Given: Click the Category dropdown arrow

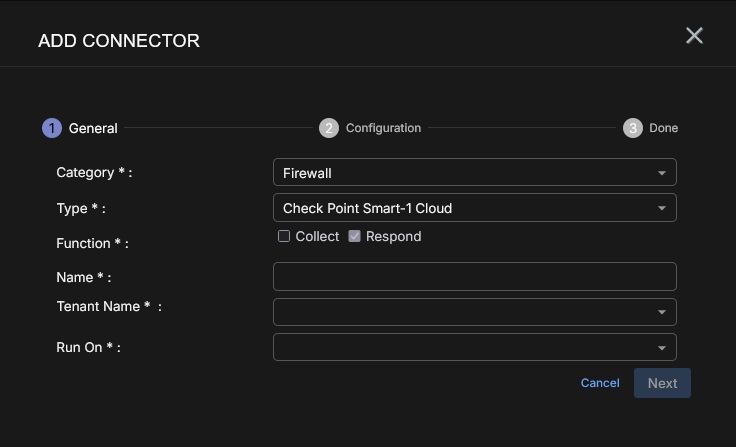Looking at the screenshot, I should point(662,173).
